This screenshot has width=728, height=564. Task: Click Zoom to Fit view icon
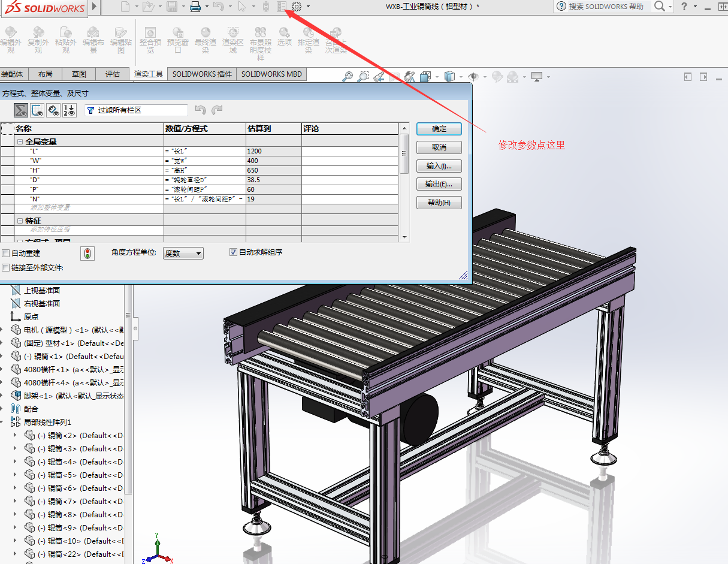[348, 77]
